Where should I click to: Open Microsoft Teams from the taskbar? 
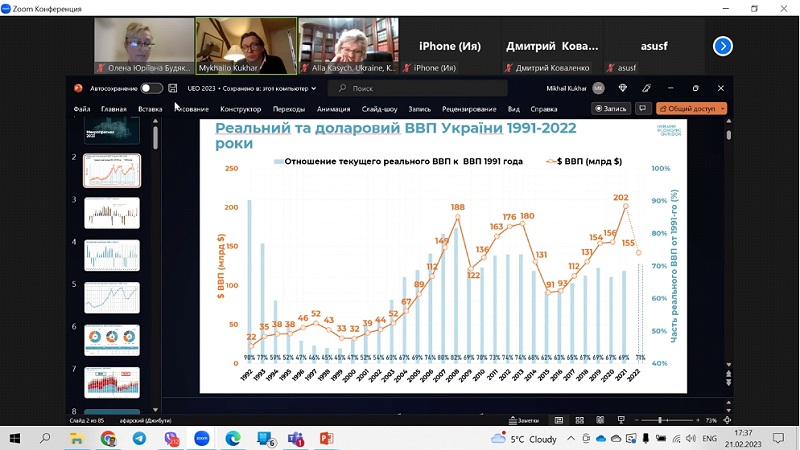tap(295, 438)
